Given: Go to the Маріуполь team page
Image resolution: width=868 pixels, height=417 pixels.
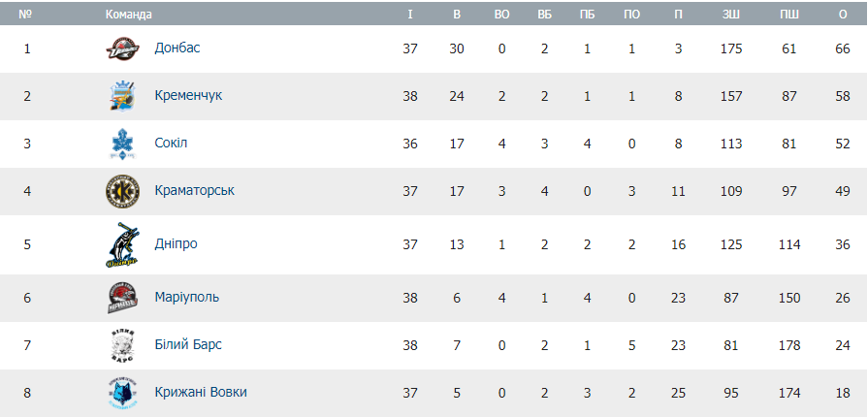Looking at the screenshot, I should pyautogui.click(x=186, y=298).
